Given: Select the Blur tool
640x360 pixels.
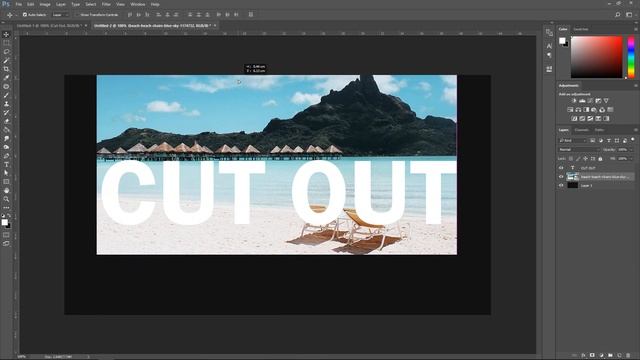Looking at the screenshot, I should 6,139.
